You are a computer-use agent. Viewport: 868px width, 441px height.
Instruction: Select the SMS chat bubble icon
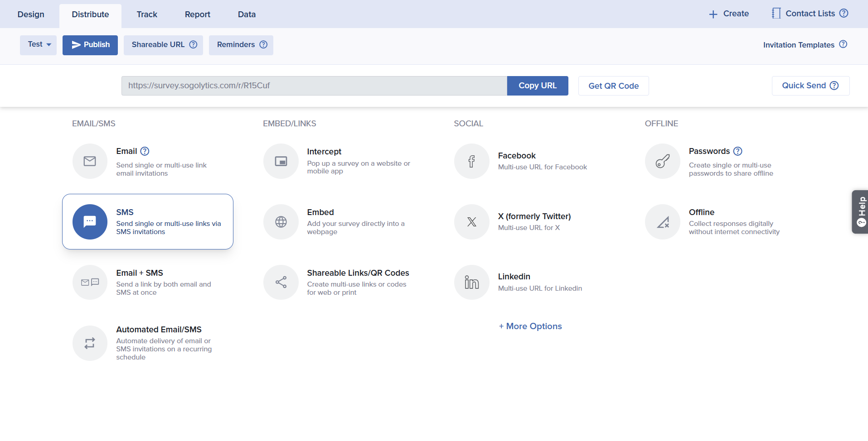[x=90, y=222]
